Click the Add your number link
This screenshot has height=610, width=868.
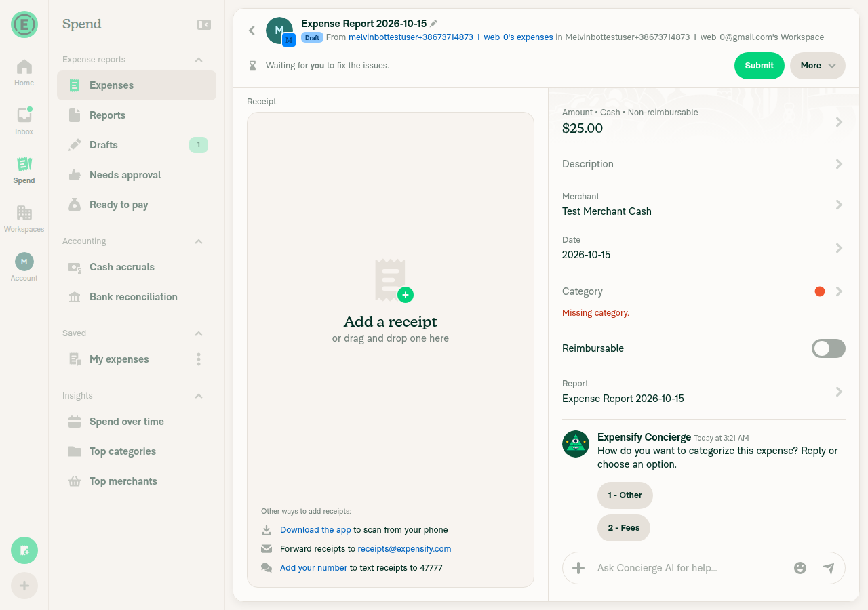point(313,568)
